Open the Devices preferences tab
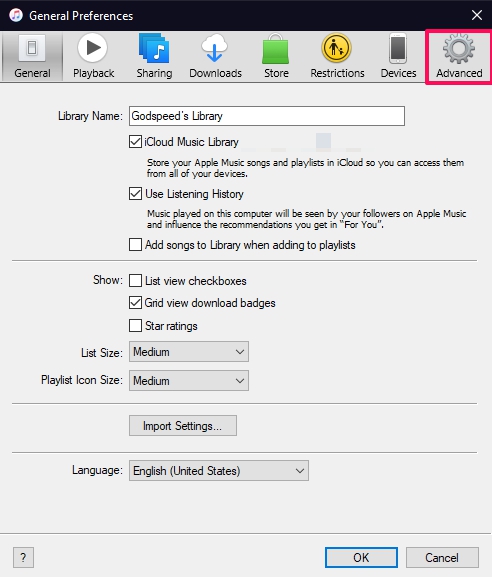492x577 pixels. point(398,56)
